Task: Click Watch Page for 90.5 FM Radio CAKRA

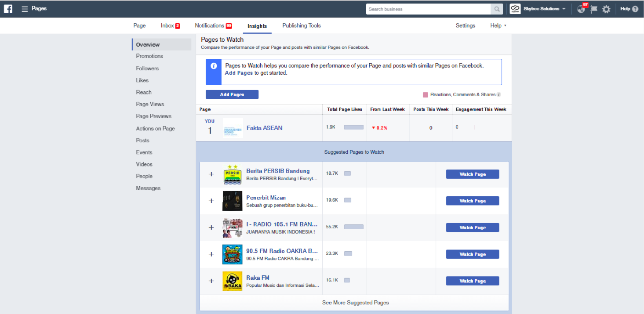Action: pos(473,254)
